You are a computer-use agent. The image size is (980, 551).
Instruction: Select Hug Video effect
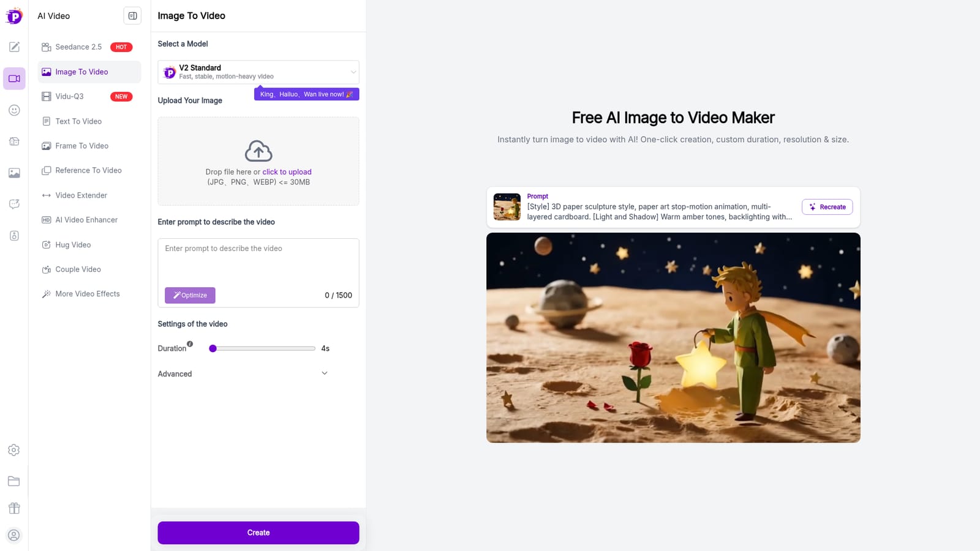[89, 245]
